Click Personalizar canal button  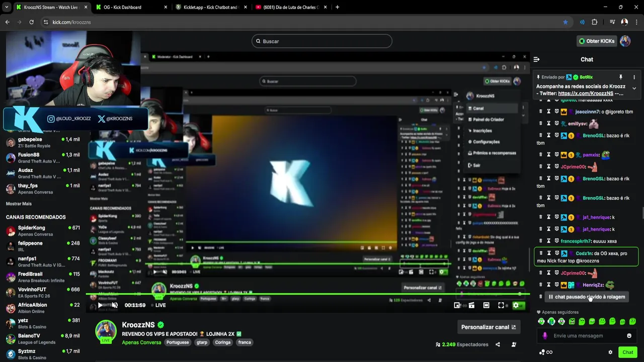click(x=489, y=327)
